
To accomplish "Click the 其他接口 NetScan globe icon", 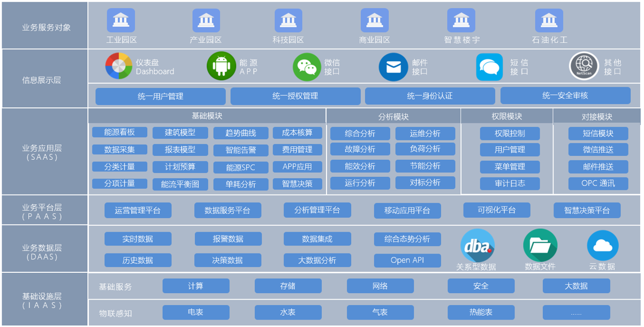I will coord(584,65).
